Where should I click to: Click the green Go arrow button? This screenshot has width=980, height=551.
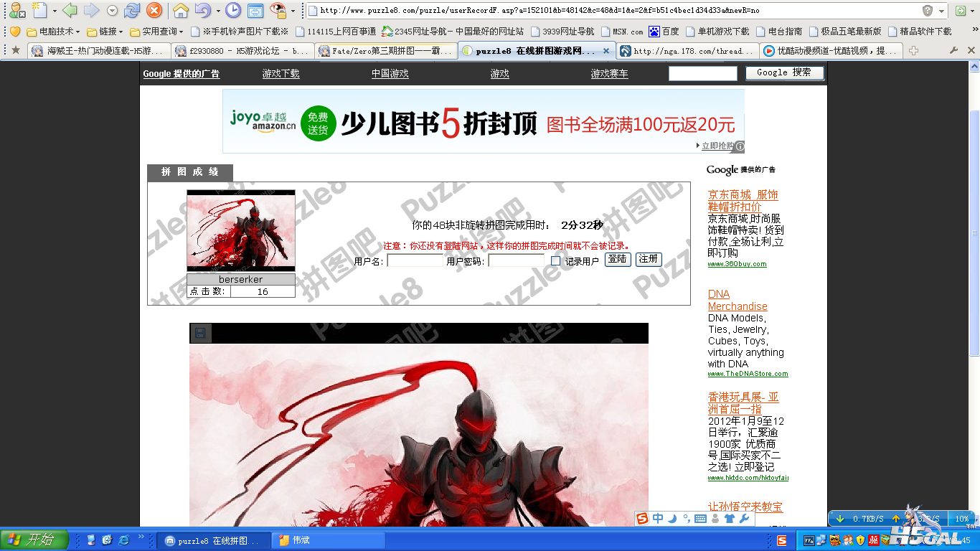(961, 11)
